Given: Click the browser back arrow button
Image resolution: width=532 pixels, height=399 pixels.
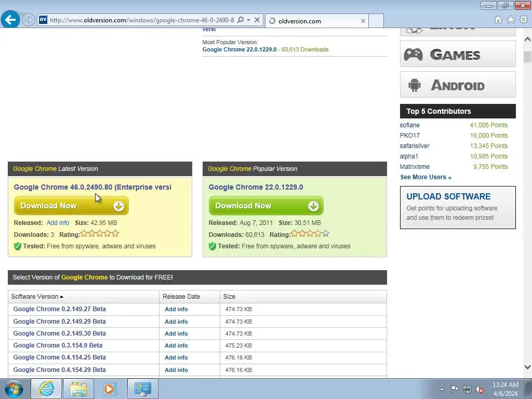Looking at the screenshot, I should pyautogui.click(x=10, y=19).
